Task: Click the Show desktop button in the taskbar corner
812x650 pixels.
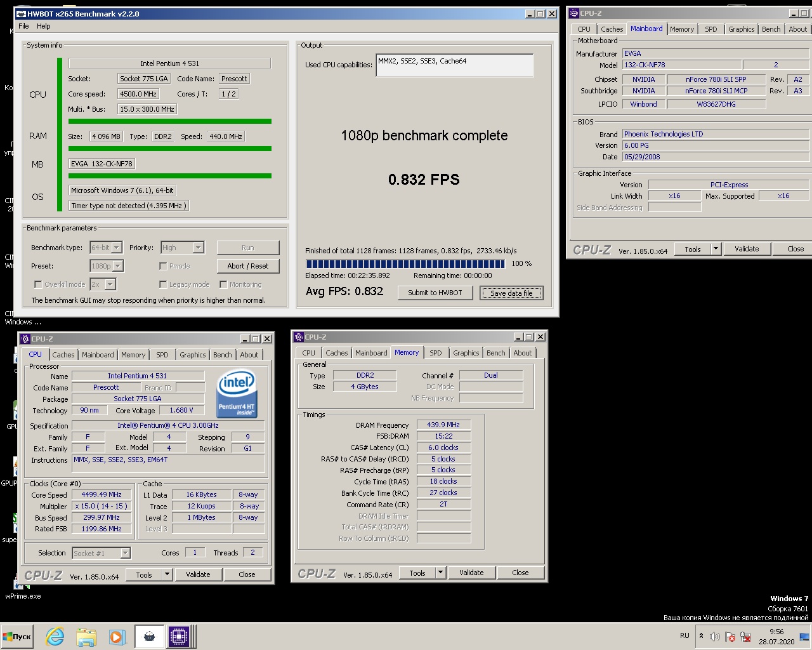Action: point(805,637)
